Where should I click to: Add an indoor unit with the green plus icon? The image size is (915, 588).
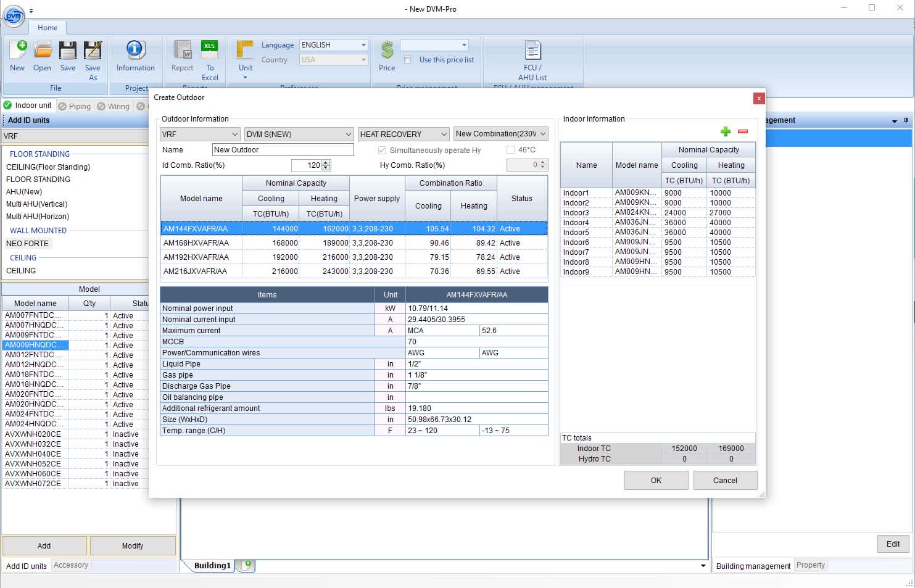click(x=726, y=131)
